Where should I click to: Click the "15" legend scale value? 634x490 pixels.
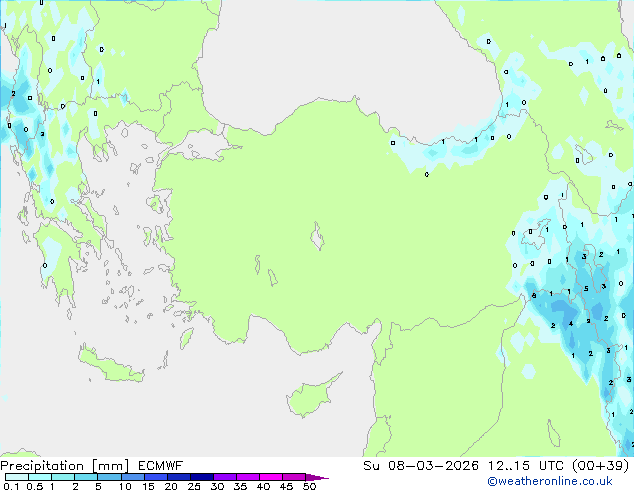[x=148, y=486]
